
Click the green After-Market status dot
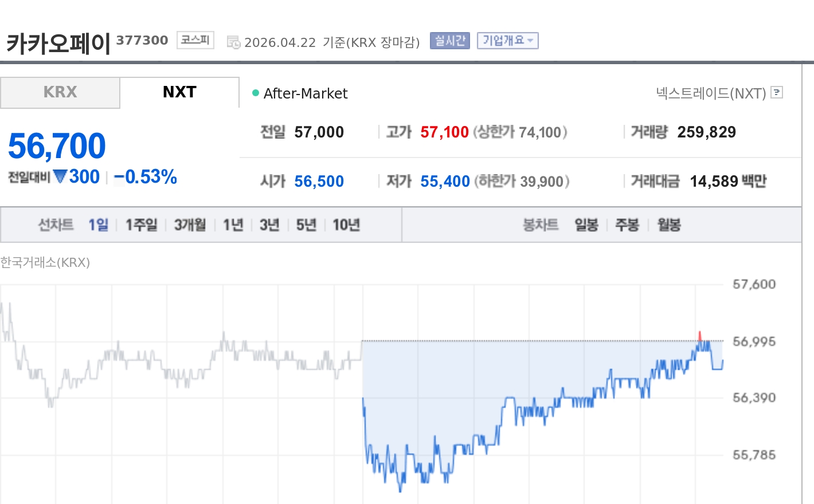(256, 93)
